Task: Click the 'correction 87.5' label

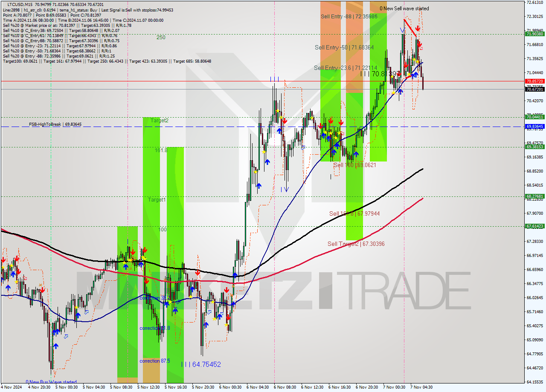Action: coord(155,361)
